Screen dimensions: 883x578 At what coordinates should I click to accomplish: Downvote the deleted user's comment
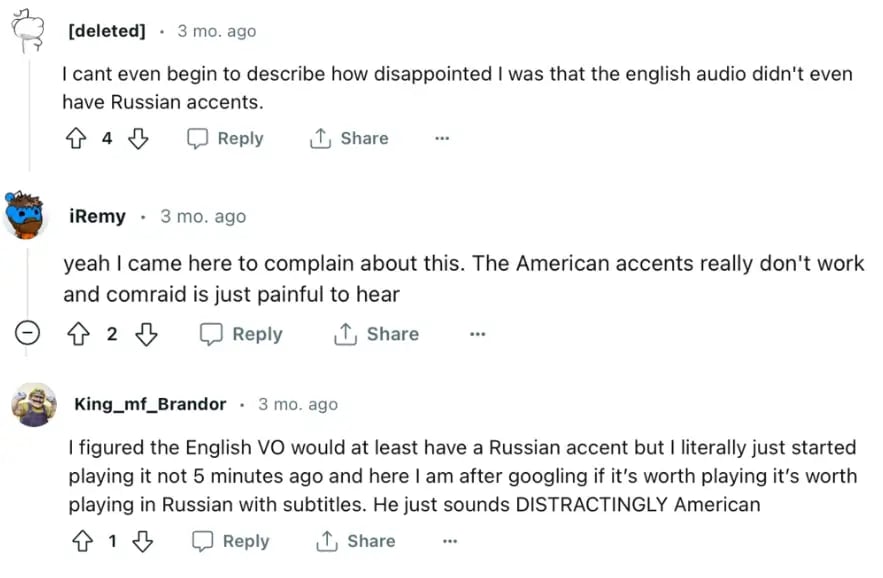click(138, 139)
